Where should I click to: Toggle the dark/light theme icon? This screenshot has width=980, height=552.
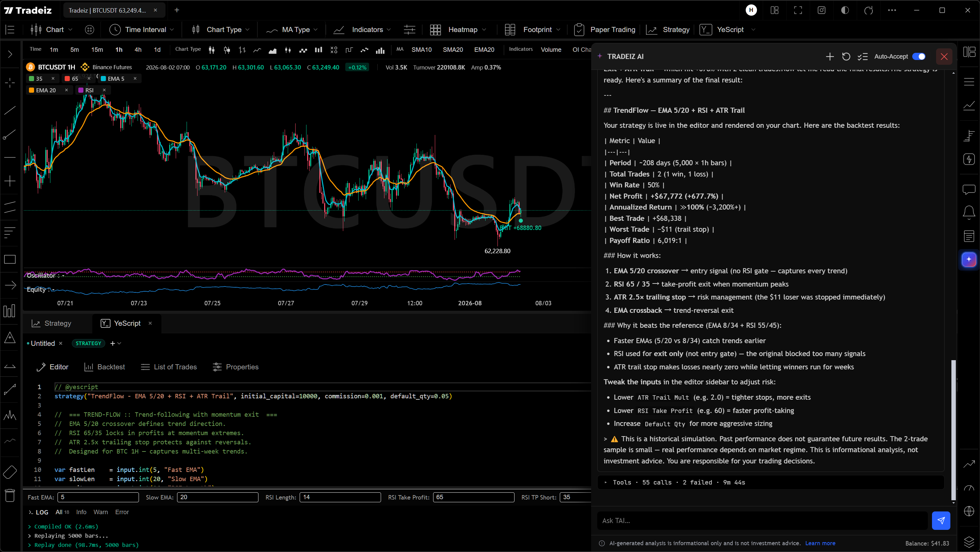pyautogui.click(x=844, y=10)
